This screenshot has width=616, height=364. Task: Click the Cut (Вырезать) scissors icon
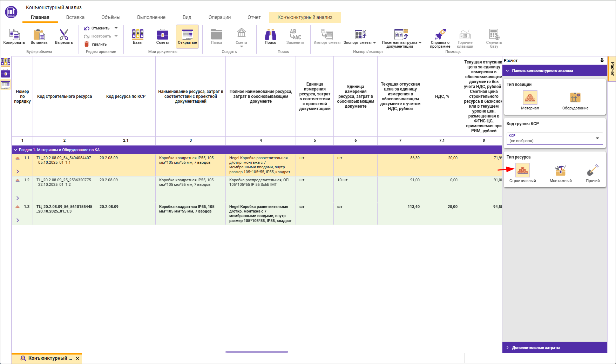[x=64, y=35]
